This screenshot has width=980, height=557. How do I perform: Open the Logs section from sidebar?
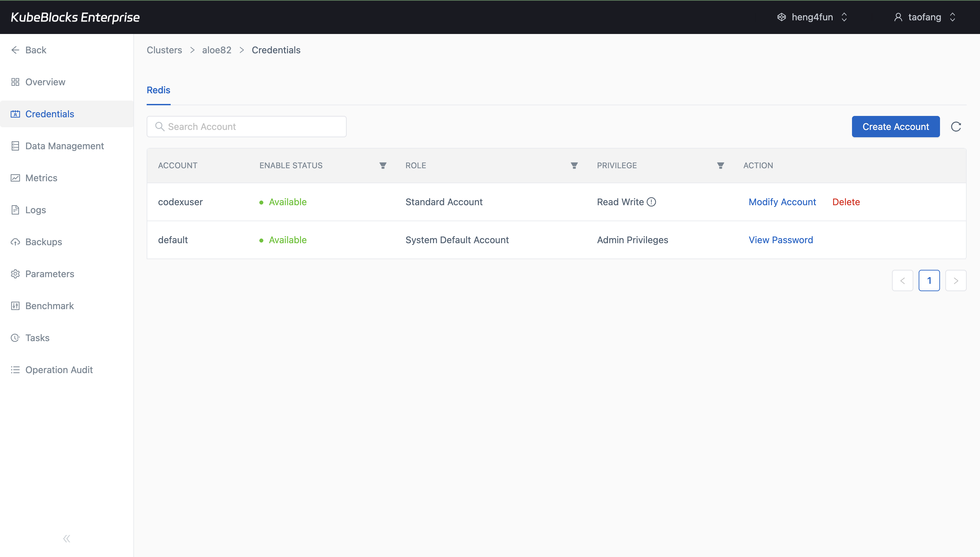(35, 210)
